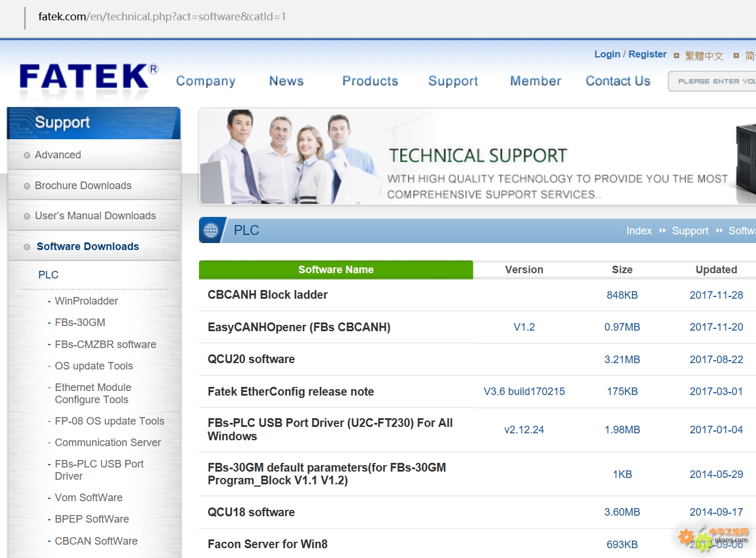Click Software Name column header
The image size is (756, 558).
(x=336, y=270)
